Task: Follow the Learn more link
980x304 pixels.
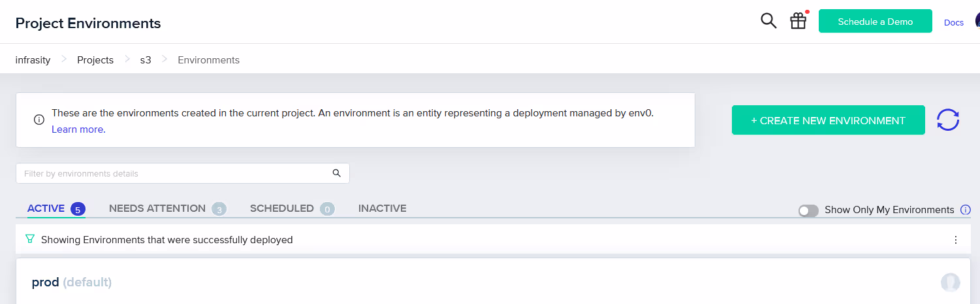Action: tap(78, 129)
